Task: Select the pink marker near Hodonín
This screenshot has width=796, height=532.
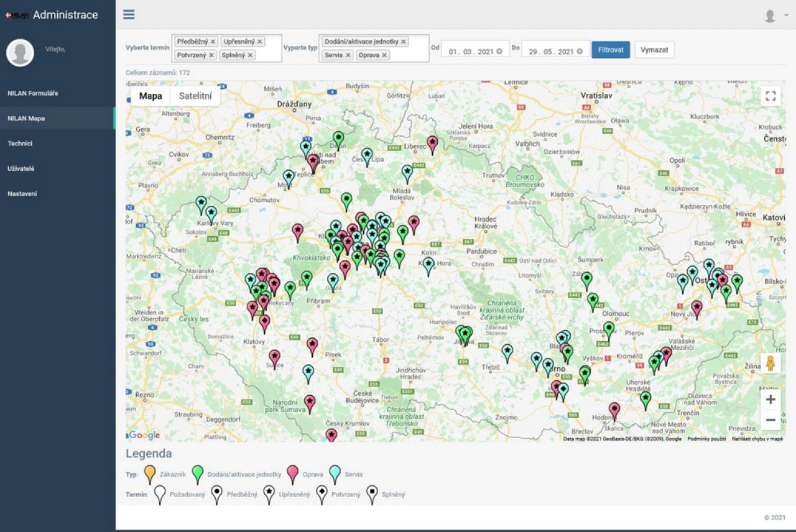Action: click(614, 411)
